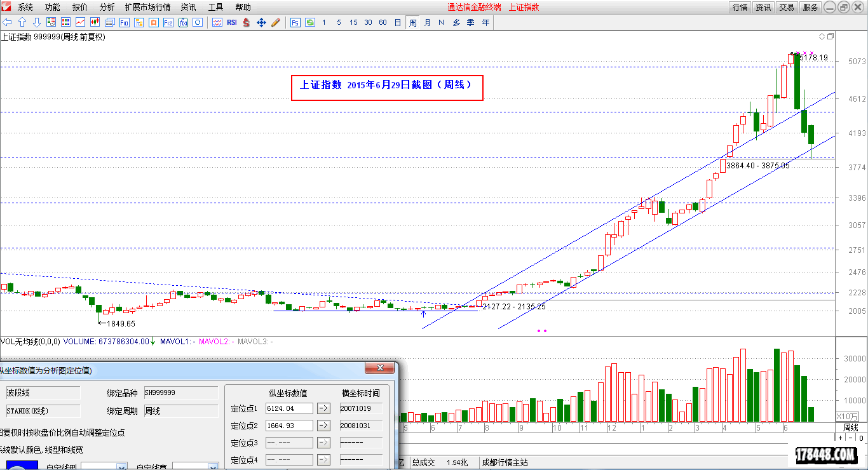This screenshot has height=470, width=868.
Task: Click the F5 toolbar icon
Action: [295, 22]
